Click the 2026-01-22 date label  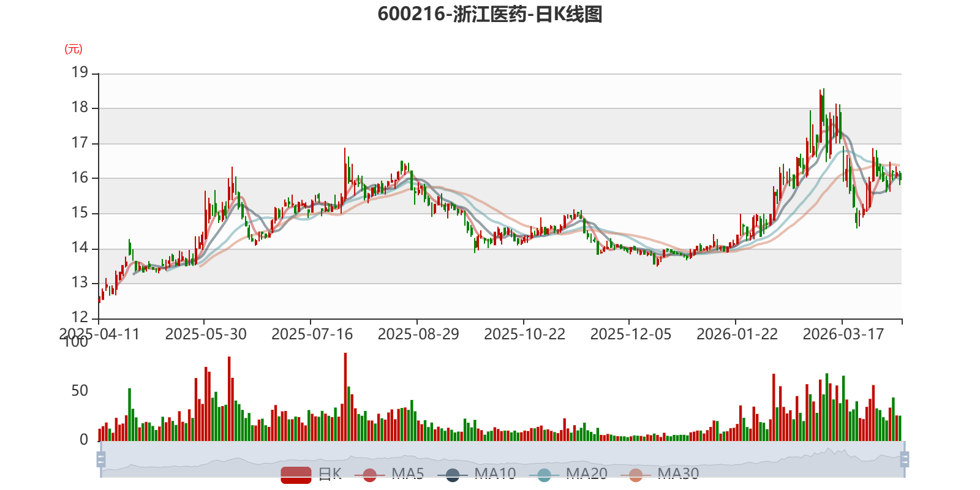[x=737, y=334]
